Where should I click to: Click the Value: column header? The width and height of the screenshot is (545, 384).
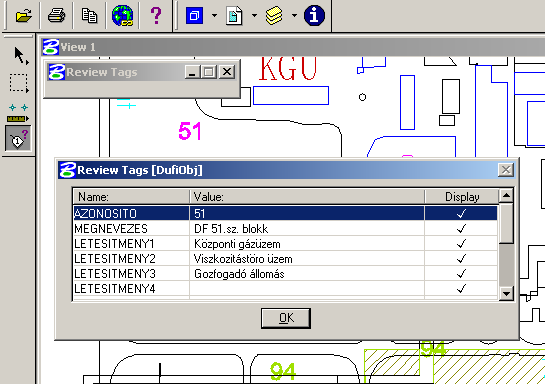point(307,197)
